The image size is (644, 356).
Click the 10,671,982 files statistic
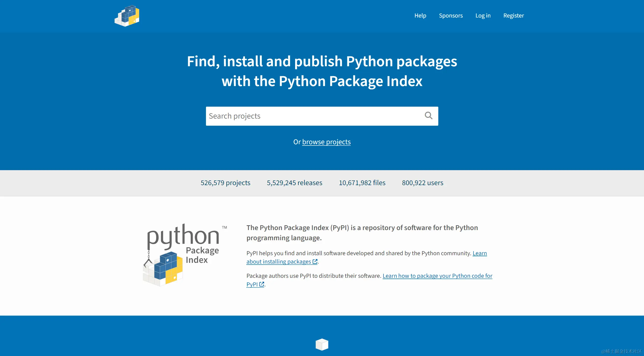tap(362, 183)
